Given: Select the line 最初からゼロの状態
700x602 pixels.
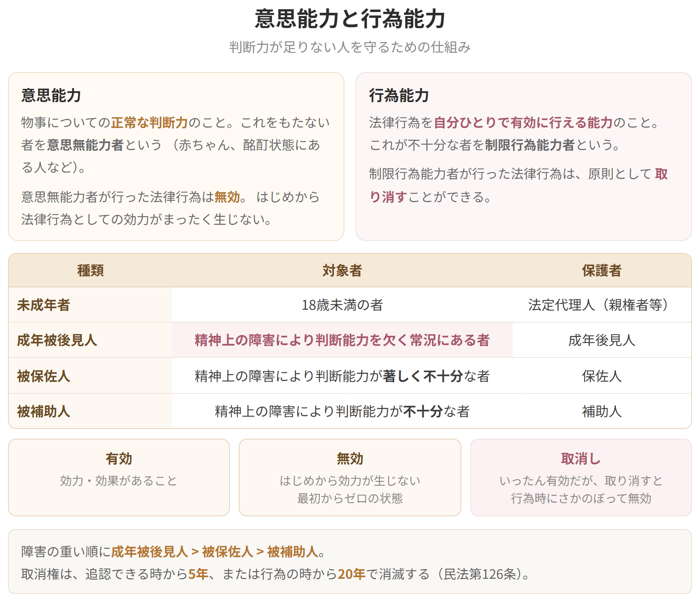Looking at the screenshot, I should click(350, 498).
